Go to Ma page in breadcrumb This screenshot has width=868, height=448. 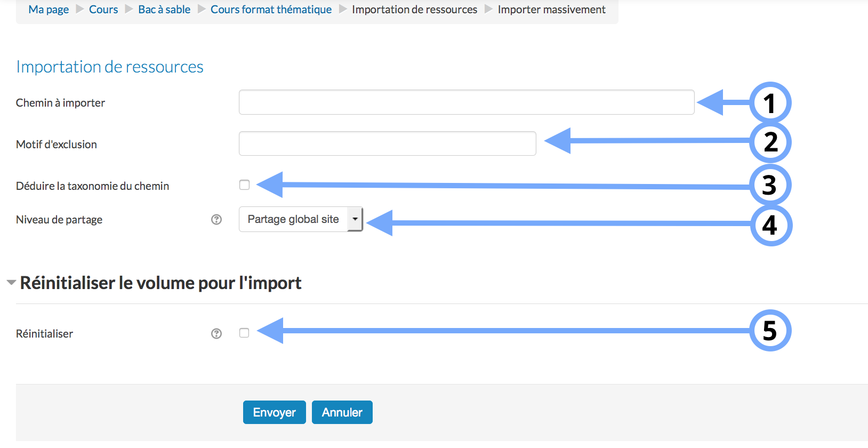(x=49, y=10)
